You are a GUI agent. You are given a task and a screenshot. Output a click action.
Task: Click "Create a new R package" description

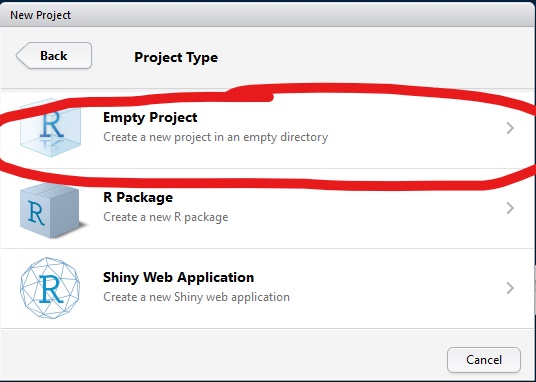(166, 217)
